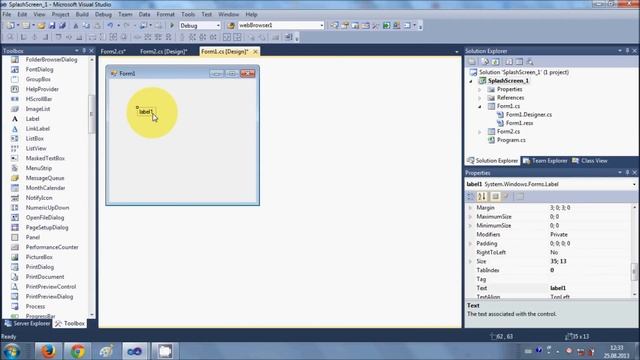640x360 pixels.
Task: Auto-hide the Solution Explorer with pin icon
Action: pos(627,51)
